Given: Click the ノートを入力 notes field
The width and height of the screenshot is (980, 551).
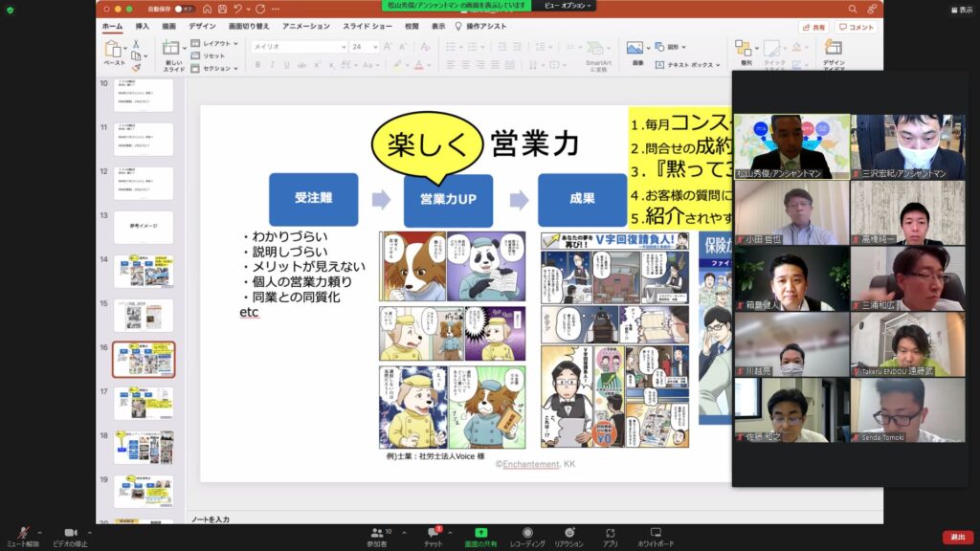Looking at the screenshot, I should coord(211,519).
